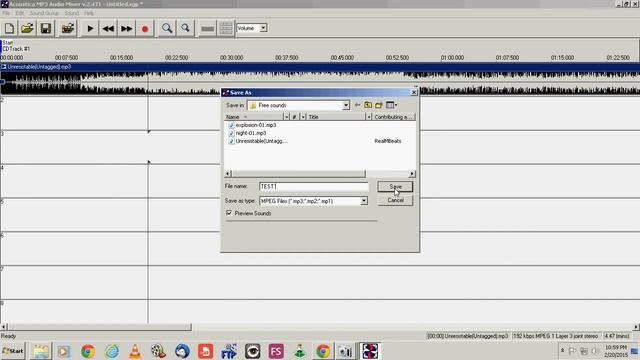This screenshot has height=360, width=640.
Task: Click the New document toolbar icon
Action: click(9, 28)
